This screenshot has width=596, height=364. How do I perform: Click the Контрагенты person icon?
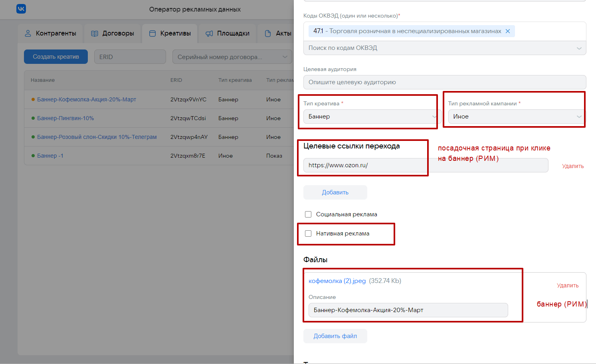pos(28,34)
